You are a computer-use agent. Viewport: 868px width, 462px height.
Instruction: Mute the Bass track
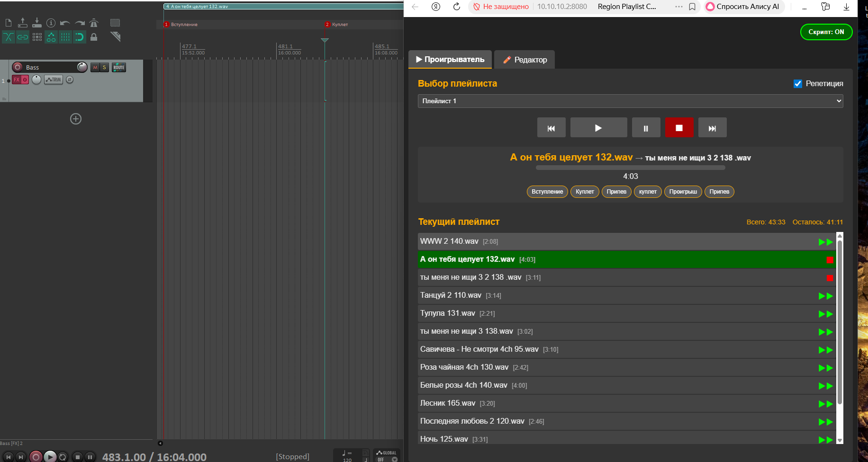(95, 68)
